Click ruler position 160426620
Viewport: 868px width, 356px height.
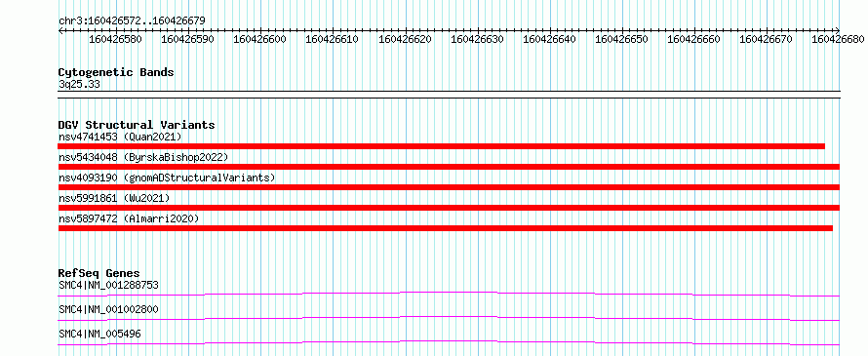pos(405,39)
